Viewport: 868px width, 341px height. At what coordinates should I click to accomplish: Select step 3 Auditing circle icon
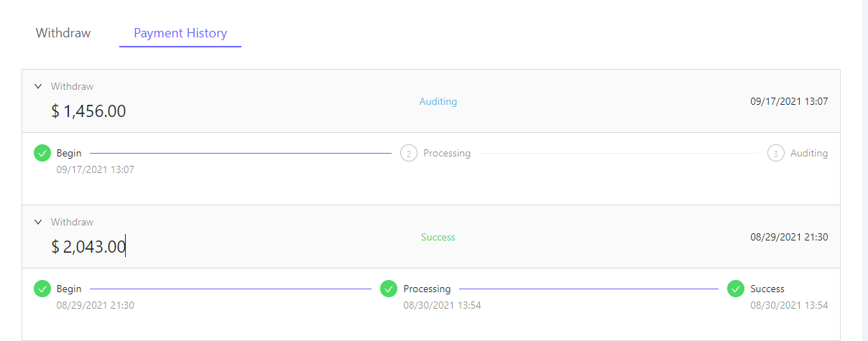776,153
